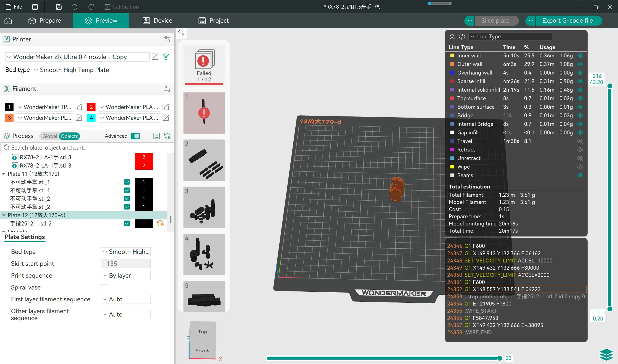This screenshot has width=618, height=364.
Task: Click the top handle of the layer slider
Action: pos(610,86)
